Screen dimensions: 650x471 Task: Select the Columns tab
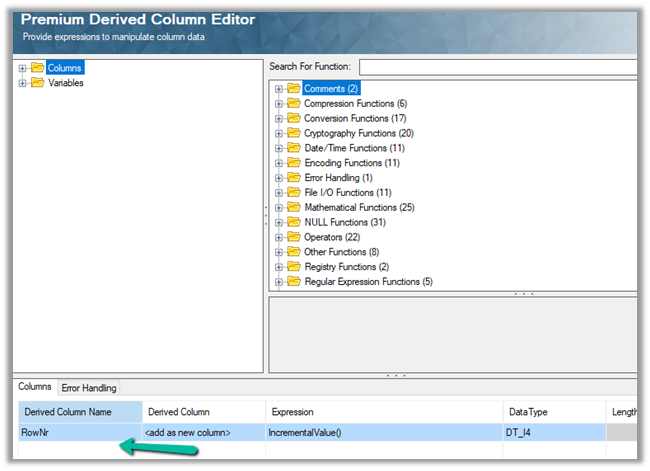coord(35,388)
